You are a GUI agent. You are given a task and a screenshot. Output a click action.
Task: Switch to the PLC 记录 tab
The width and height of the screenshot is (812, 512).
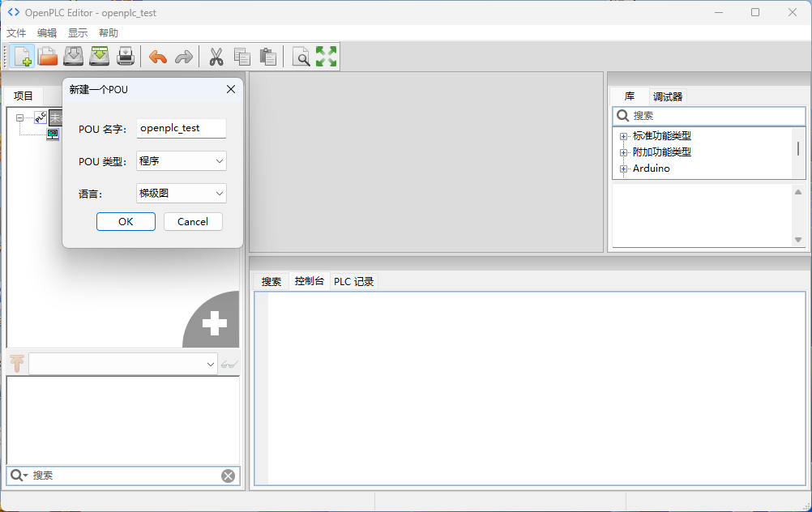point(353,282)
